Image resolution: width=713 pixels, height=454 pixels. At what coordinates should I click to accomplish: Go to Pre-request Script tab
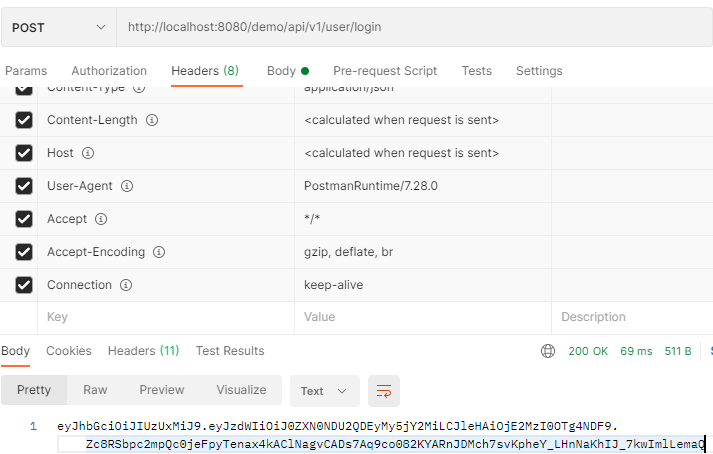385,71
